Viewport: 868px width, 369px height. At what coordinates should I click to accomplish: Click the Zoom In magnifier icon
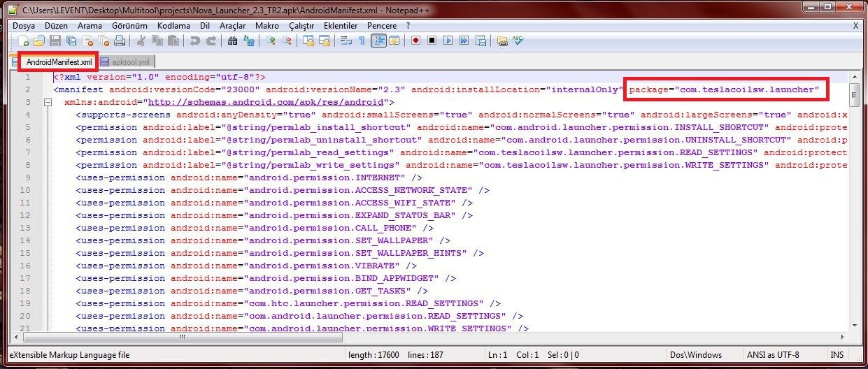[x=271, y=41]
